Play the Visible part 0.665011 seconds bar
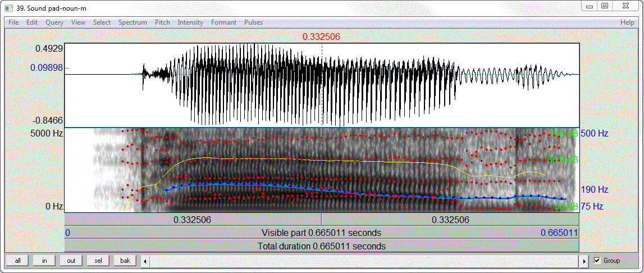The image size is (644, 273). (x=322, y=233)
